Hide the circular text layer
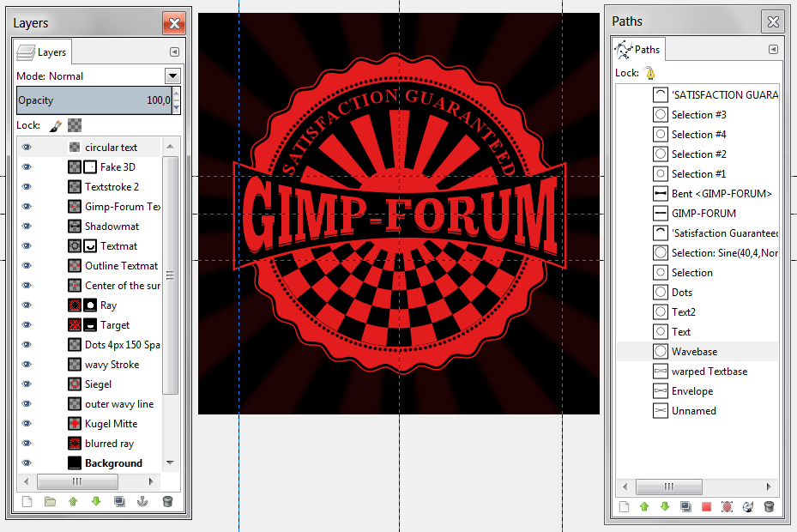797x532 pixels. (27, 148)
